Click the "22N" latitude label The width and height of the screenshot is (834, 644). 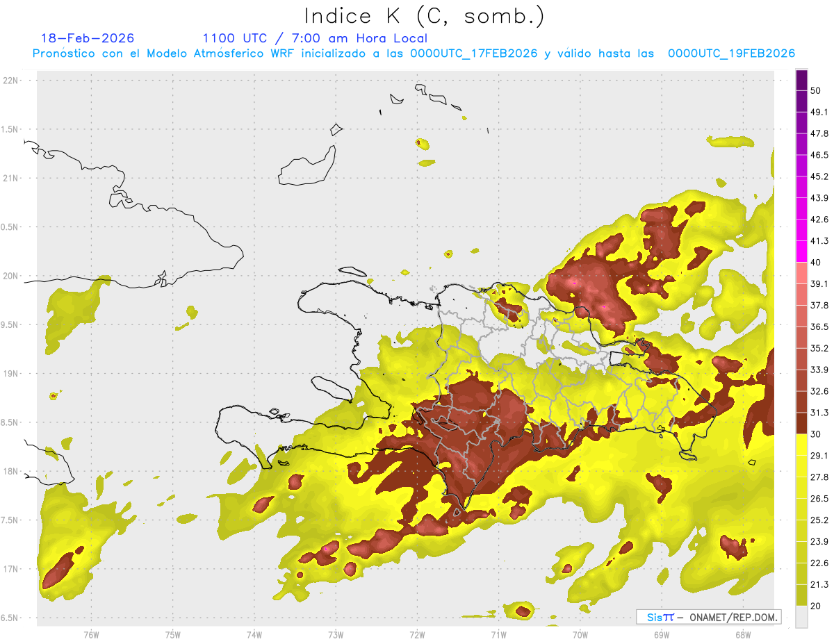(x=11, y=81)
